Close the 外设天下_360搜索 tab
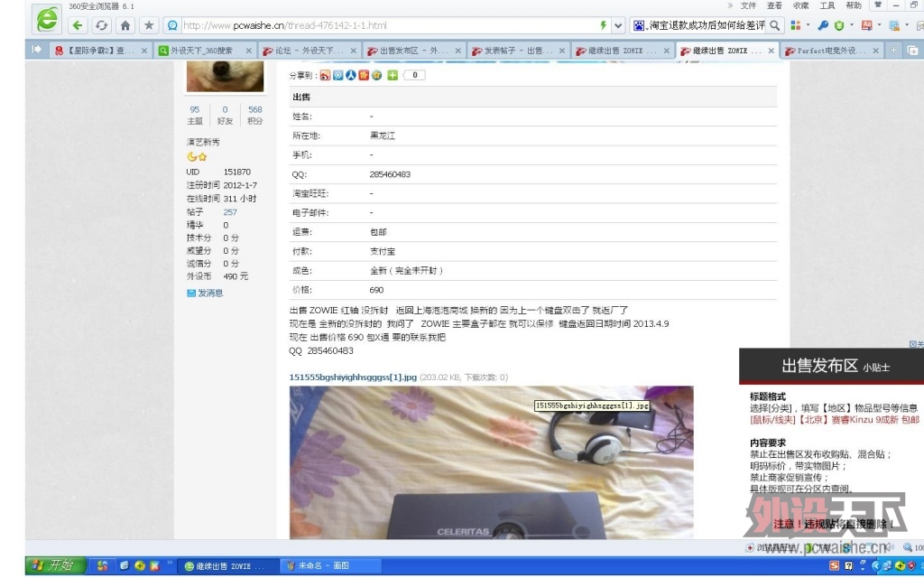This screenshot has width=924, height=578. [x=248, y=51]
